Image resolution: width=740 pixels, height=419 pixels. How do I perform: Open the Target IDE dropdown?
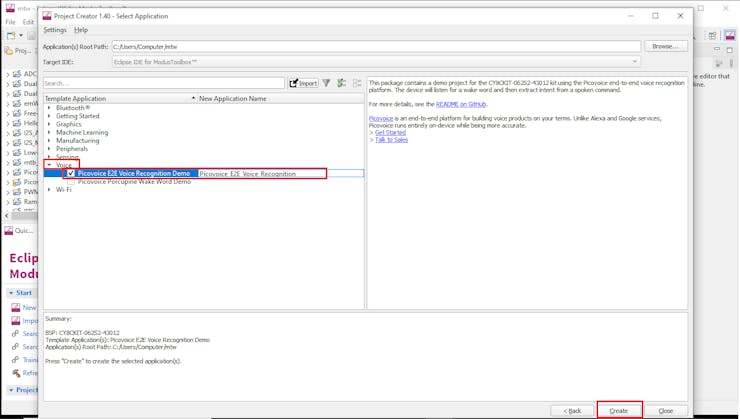click(x=635, y=62)
